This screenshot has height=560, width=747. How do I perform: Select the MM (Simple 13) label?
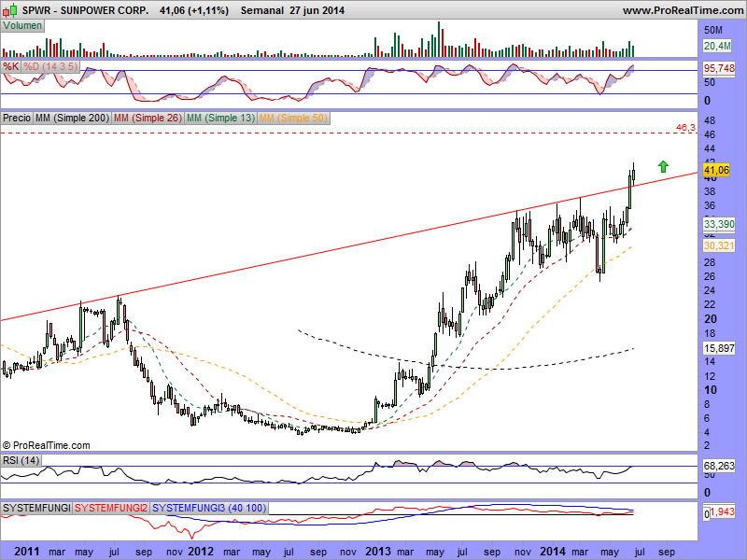[x=220, y=118]
